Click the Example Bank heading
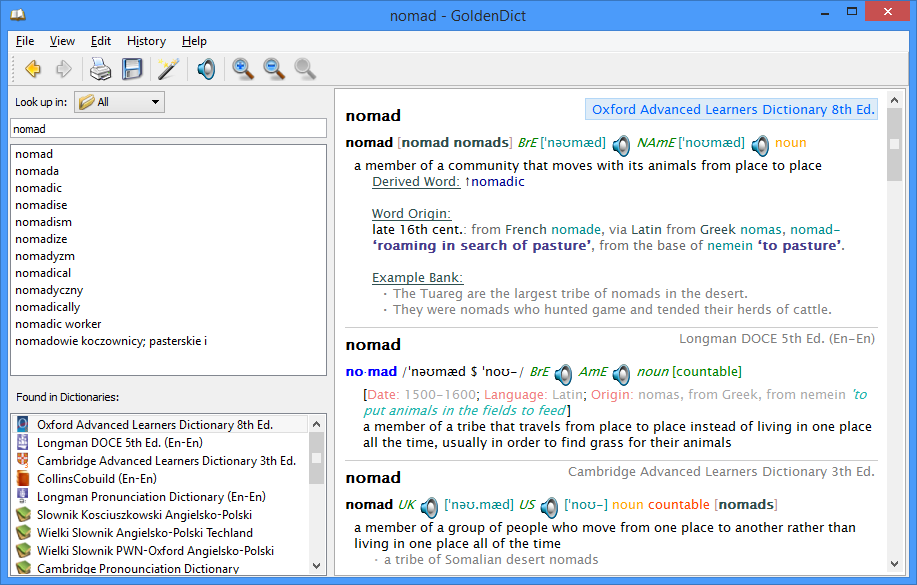This screenshot has width=917, height=585. [x=418, y=277]
